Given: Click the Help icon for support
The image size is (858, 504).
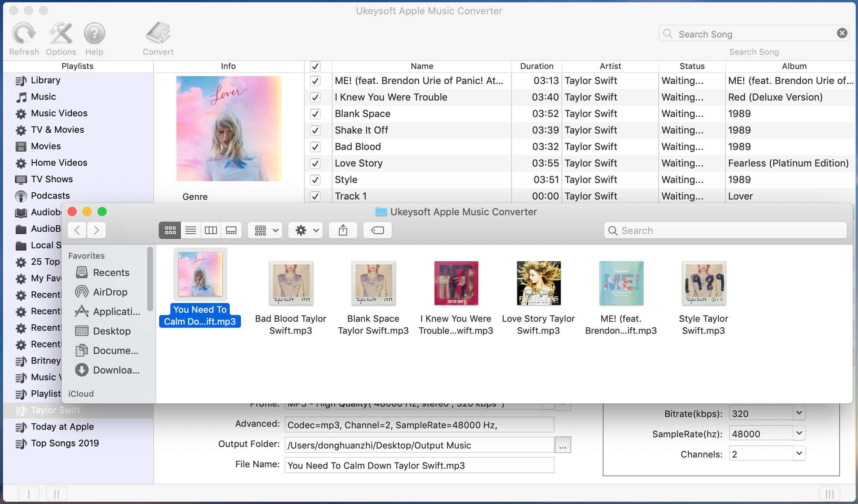Looking at the screenshot, I should click(x=94, y=37).
